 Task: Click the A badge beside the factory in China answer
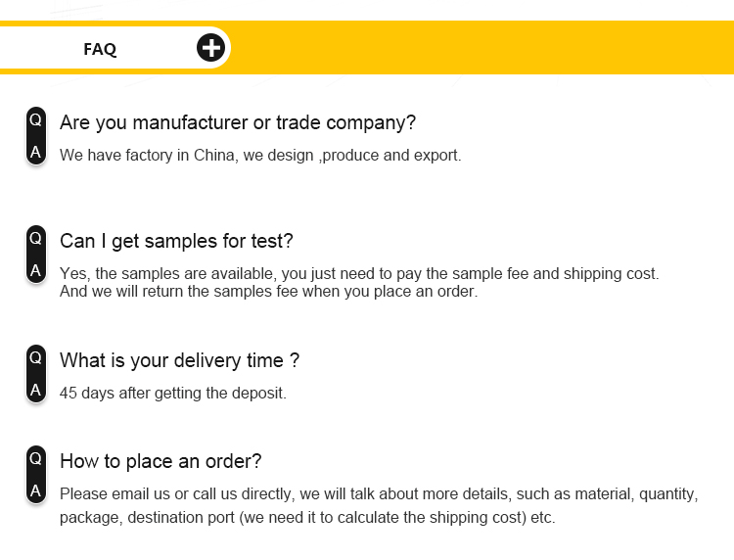click(x=36, y=152)
